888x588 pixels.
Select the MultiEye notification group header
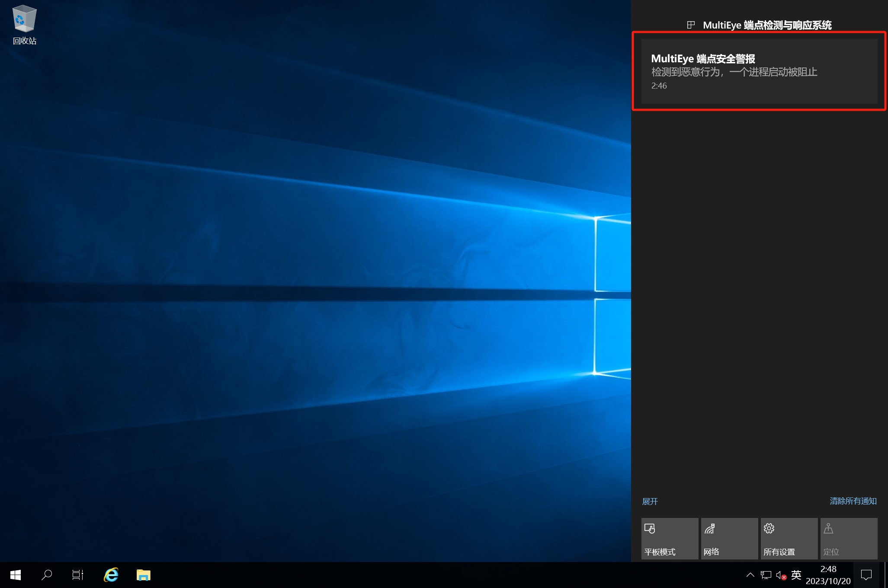(x=759, y=25)
